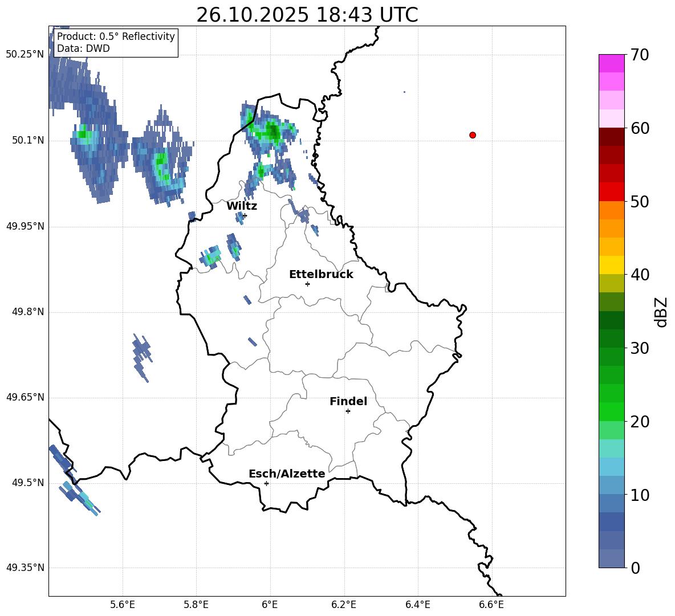Click the 49.5°N latitude label
The width and height of the screenshot is (675, 616).
tap(28, 483)
